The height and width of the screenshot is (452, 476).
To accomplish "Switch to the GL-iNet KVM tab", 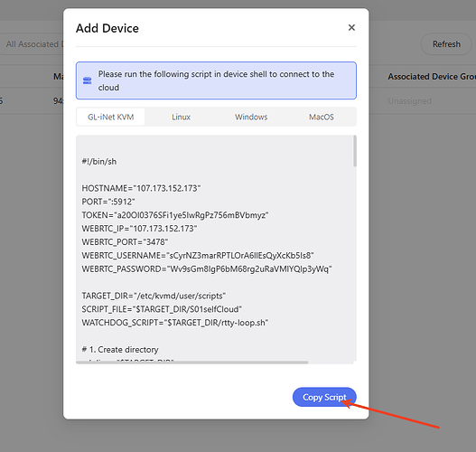I will coord(111,117).
